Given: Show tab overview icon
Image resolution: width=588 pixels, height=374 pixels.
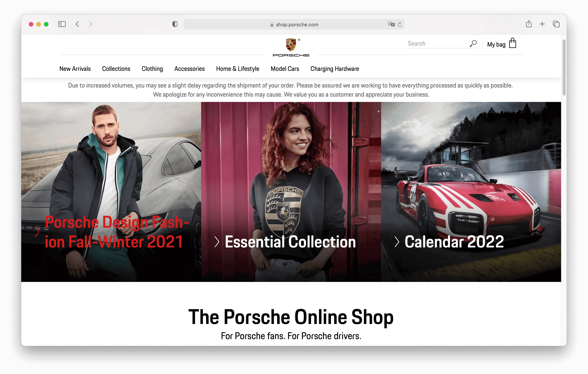Looking at the screenshot, I should pos(556,24).
